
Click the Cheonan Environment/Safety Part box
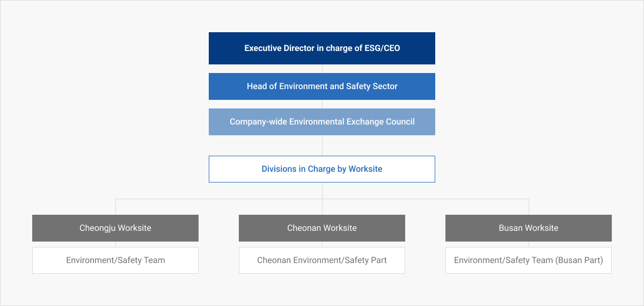coord(322,260)
